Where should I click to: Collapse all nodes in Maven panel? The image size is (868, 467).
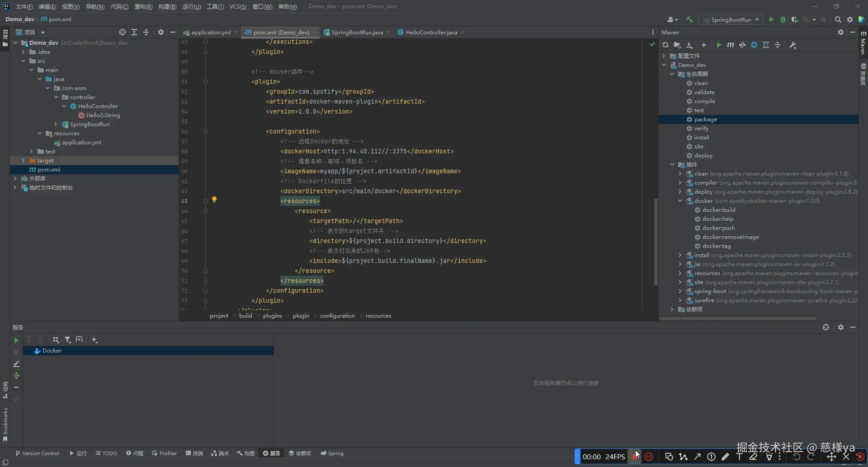click(x=778, y=45)
